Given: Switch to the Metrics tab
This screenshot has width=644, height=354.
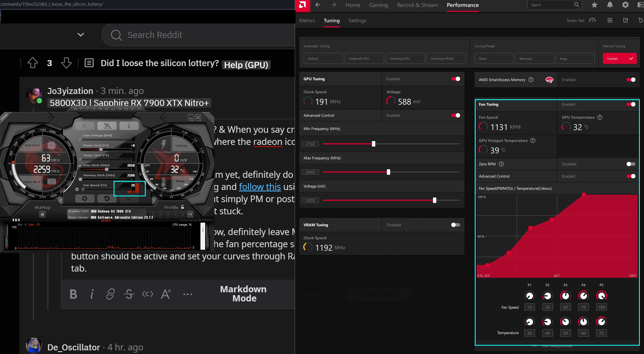Looking at the screenshot, I should click(307, 20).
